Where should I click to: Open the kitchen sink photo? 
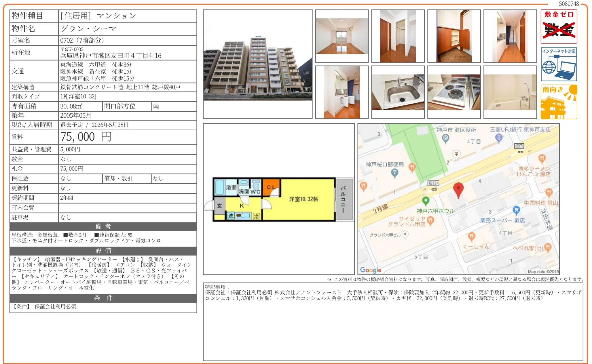[398, 92]
